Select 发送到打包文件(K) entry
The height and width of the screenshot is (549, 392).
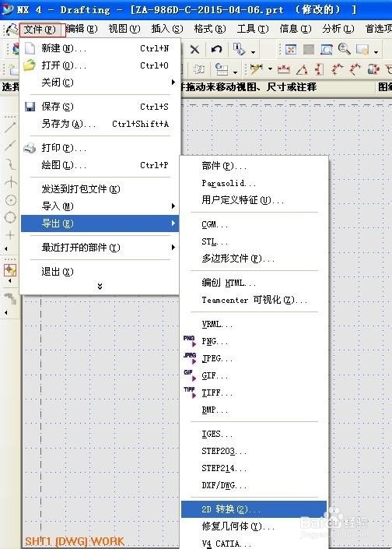(x=100, y=189)
